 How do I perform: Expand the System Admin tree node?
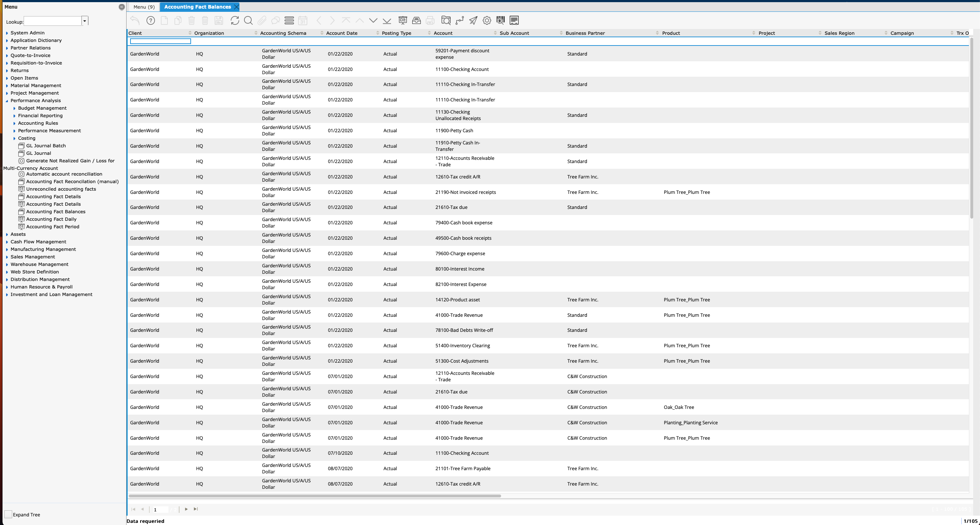point(7,33)
